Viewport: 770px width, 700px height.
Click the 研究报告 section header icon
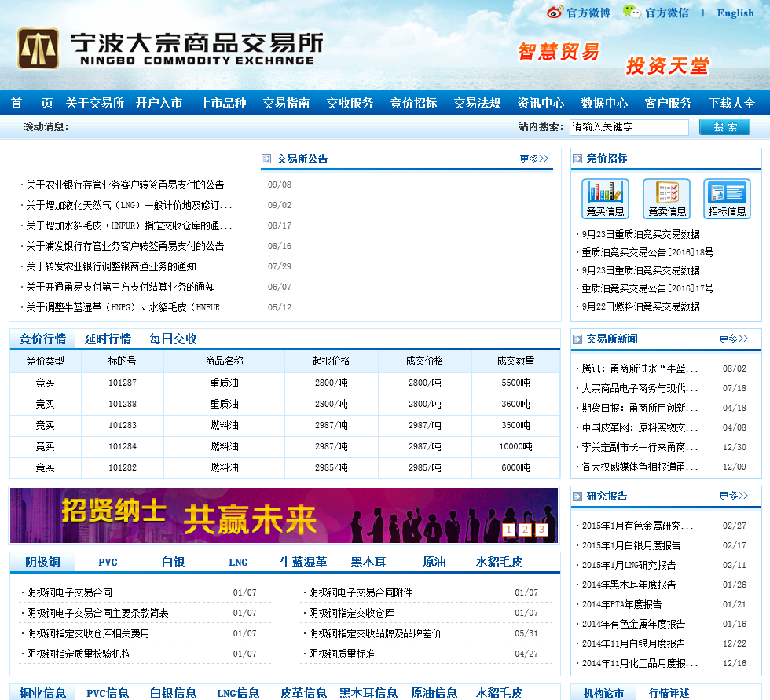pos(577,496)
